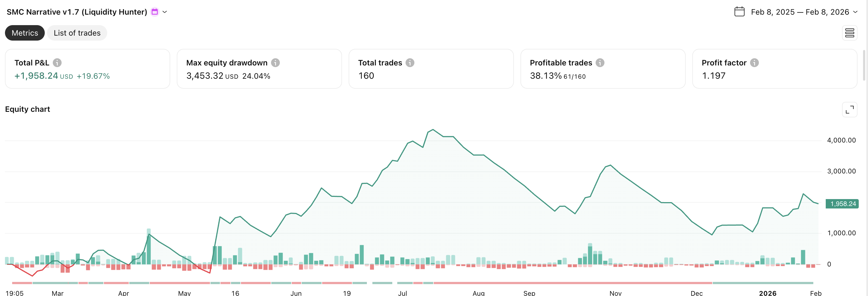Screen dimensions: 868x296
Task: Expand the equity chart to fullscreen
Action: [x=849, y=109]
